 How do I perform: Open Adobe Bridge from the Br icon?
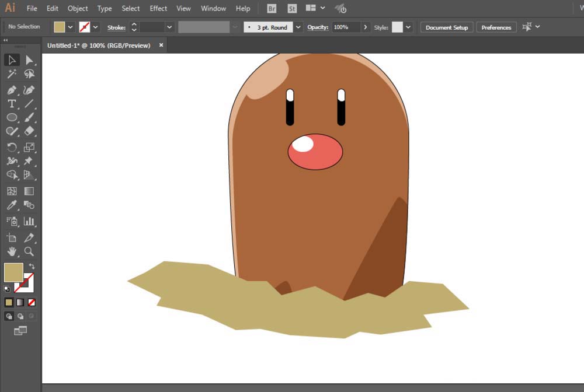coord(272,9)
